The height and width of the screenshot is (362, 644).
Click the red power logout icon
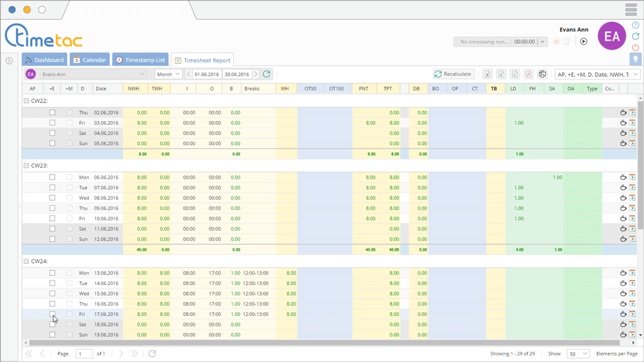coord(635,47)
